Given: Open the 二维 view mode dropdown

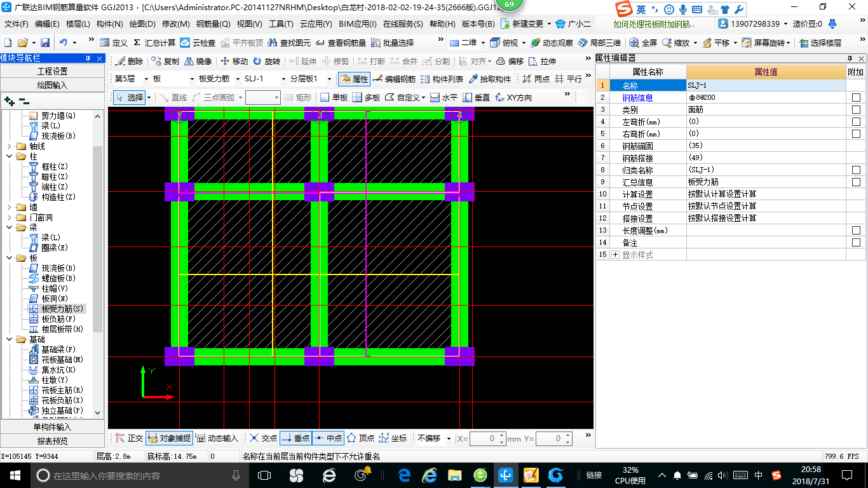Looking at the screenshot, I should click(484, 43).
